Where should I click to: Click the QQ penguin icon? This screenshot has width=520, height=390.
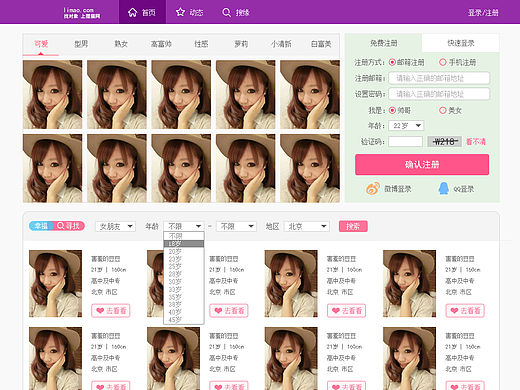(443, 189)
